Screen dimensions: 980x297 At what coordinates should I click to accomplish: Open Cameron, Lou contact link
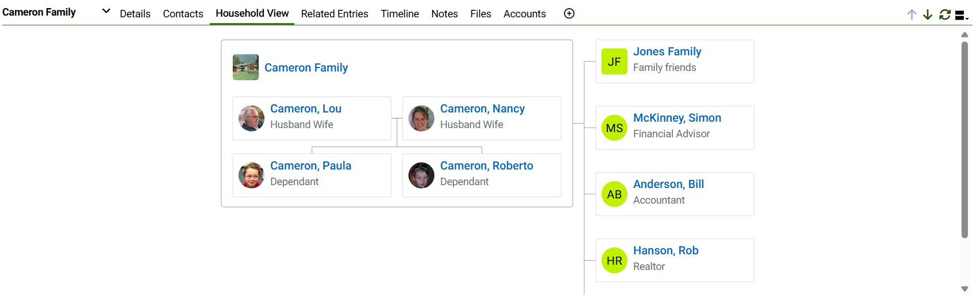point(306,108)
